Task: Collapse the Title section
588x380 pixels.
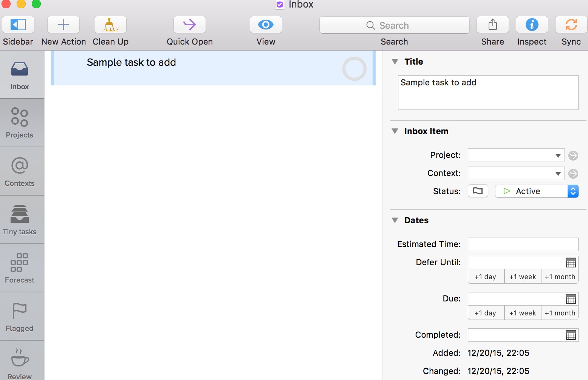Action: click(395, 62)
